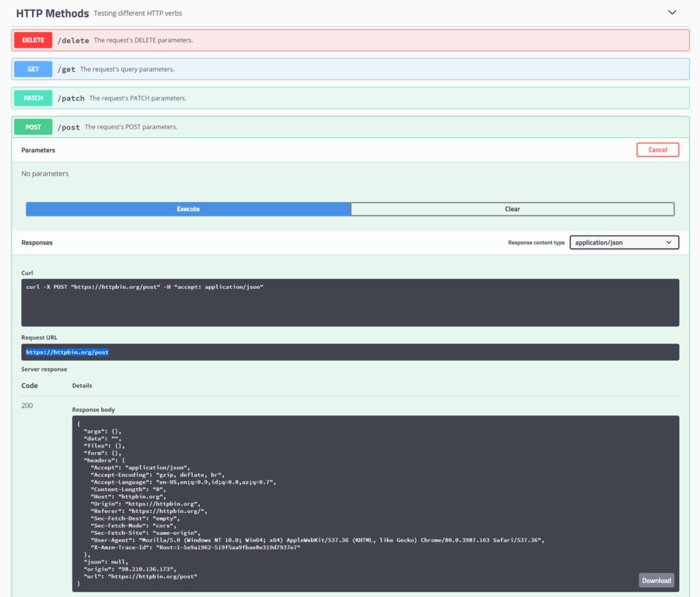Click the "No parameters" text
This screenshot has height=597, width=700.
point(45,173)
